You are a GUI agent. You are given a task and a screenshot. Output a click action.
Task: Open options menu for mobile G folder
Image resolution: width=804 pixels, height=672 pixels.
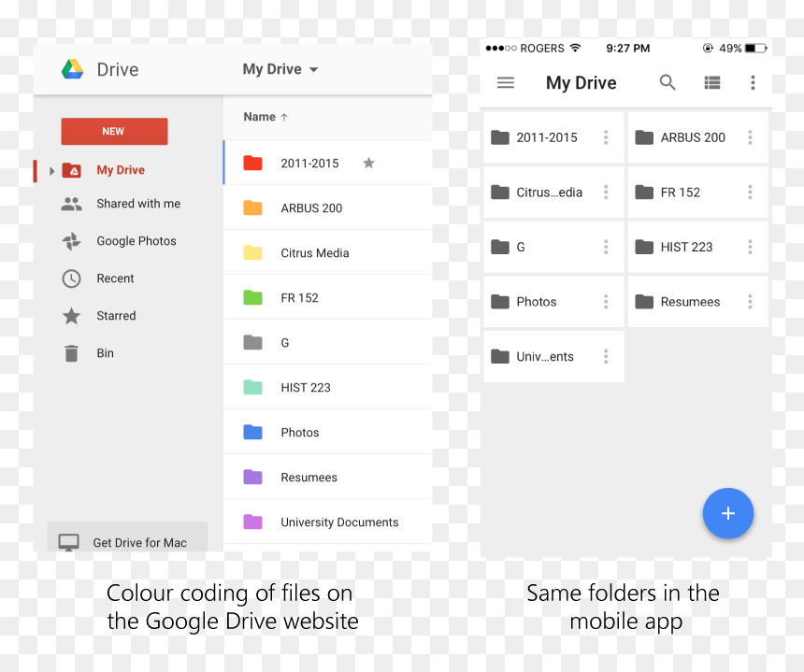606,247
